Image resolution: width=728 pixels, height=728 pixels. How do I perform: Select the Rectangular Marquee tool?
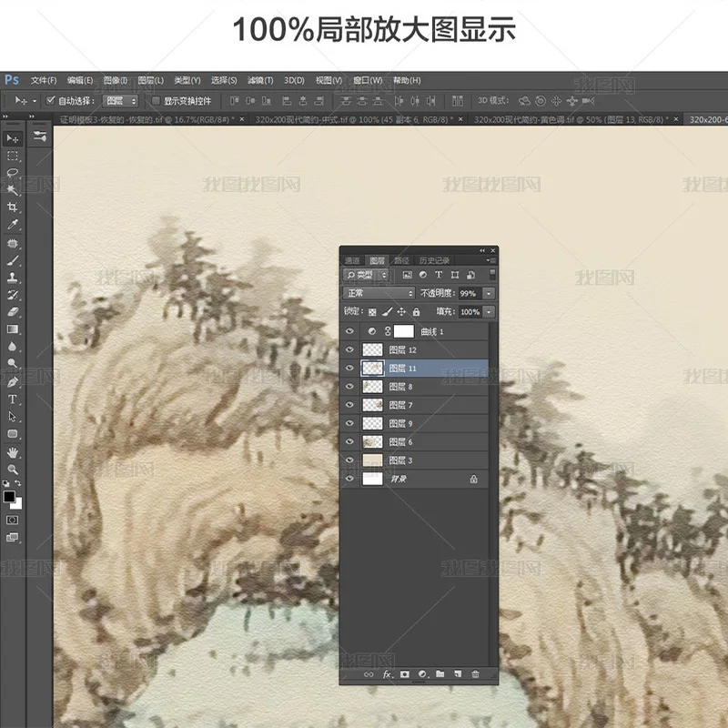[13, 156]
